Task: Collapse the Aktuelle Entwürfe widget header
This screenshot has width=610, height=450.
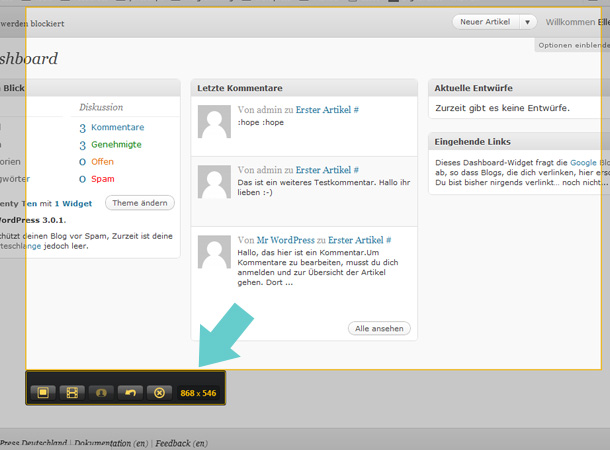Action: pyautogui.click(x=519, y=88)
